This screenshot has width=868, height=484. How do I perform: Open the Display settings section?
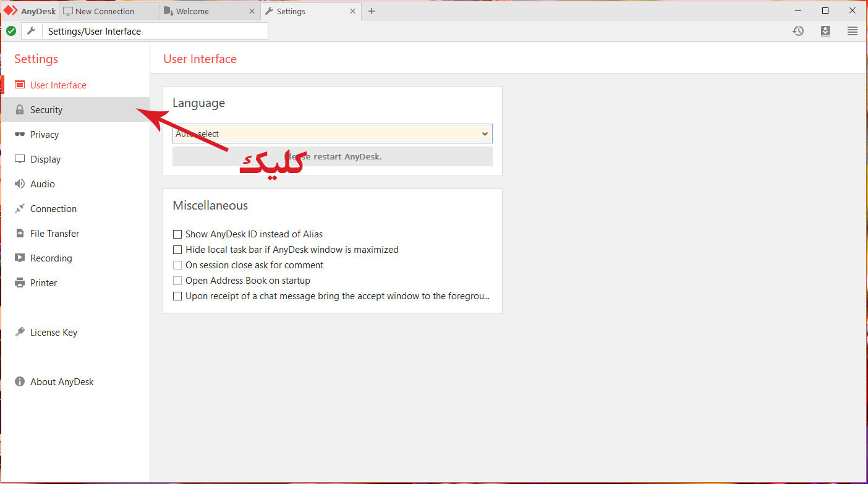(45, 159)
